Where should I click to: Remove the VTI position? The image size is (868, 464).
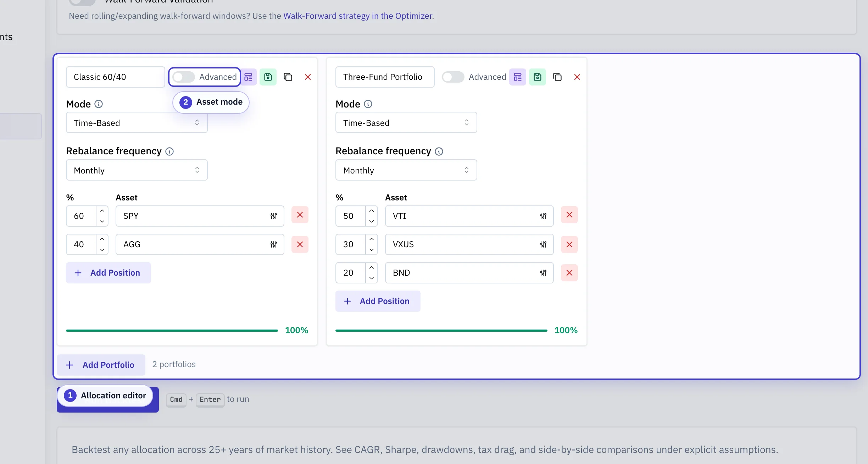[569, 215]
